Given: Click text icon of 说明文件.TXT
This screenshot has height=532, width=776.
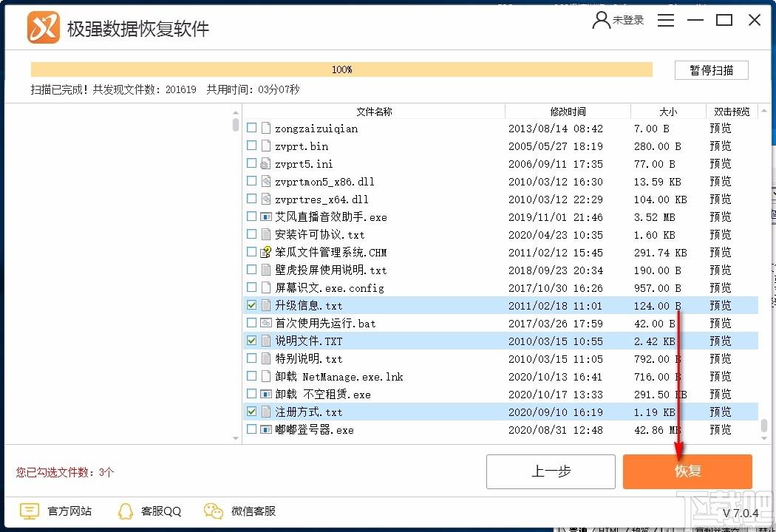Looking at the screenshot, I should click(x=266, y=341).
